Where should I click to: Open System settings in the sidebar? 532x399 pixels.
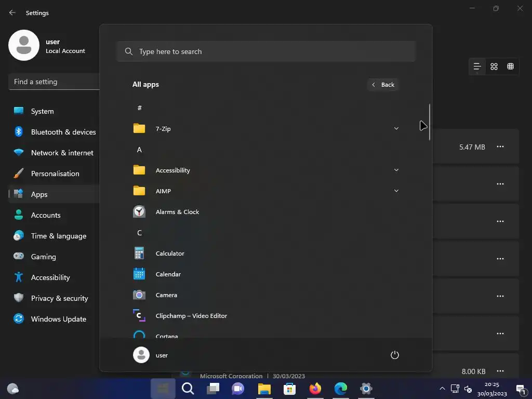[x=54, y=111]
